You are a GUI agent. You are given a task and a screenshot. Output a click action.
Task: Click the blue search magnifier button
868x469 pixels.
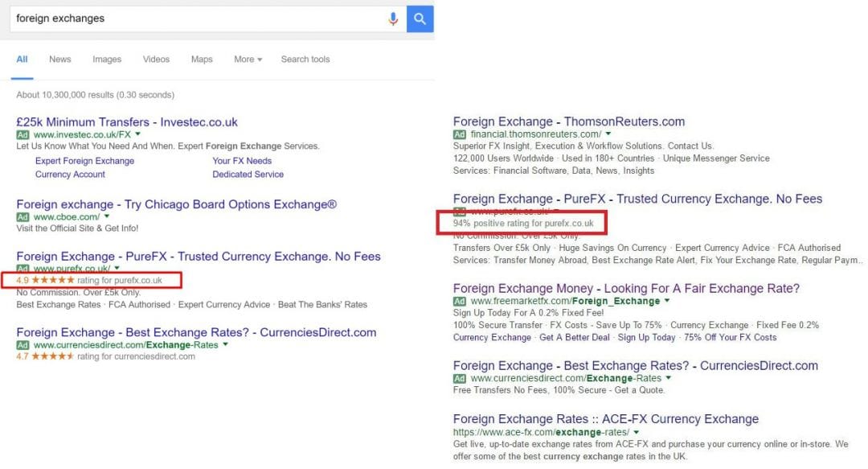pyautogui.click(x=420, y=19)
